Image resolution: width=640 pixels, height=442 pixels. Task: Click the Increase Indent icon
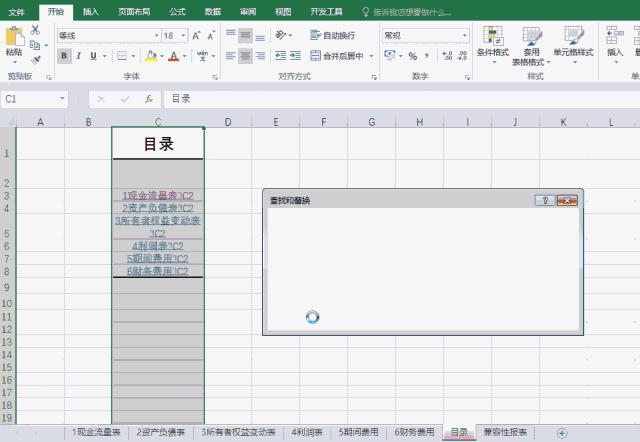coord(295,56)
